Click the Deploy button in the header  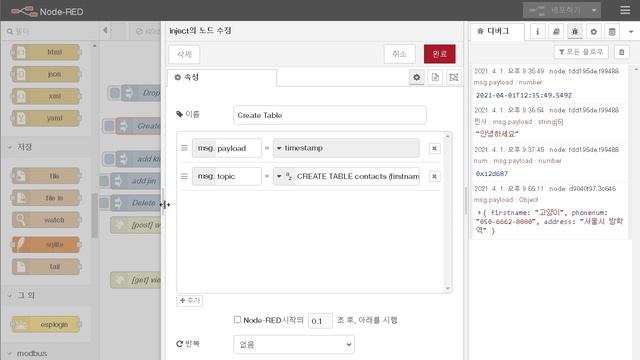[556, 10]
